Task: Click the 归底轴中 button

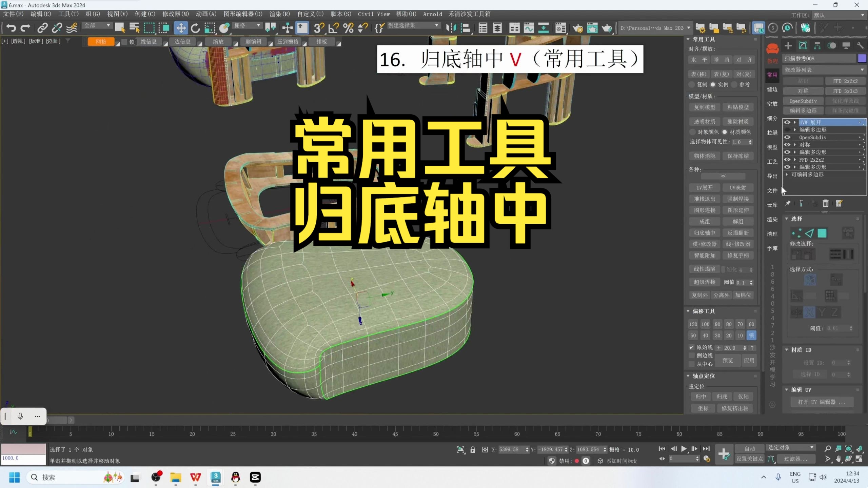Action: pos(704,232)
